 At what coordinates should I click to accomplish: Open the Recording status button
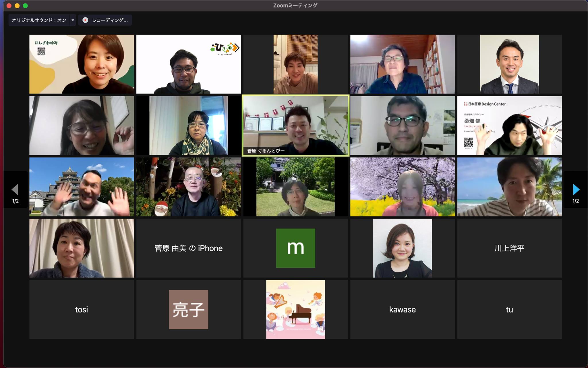pyautogui.click(x=109, y=20)
